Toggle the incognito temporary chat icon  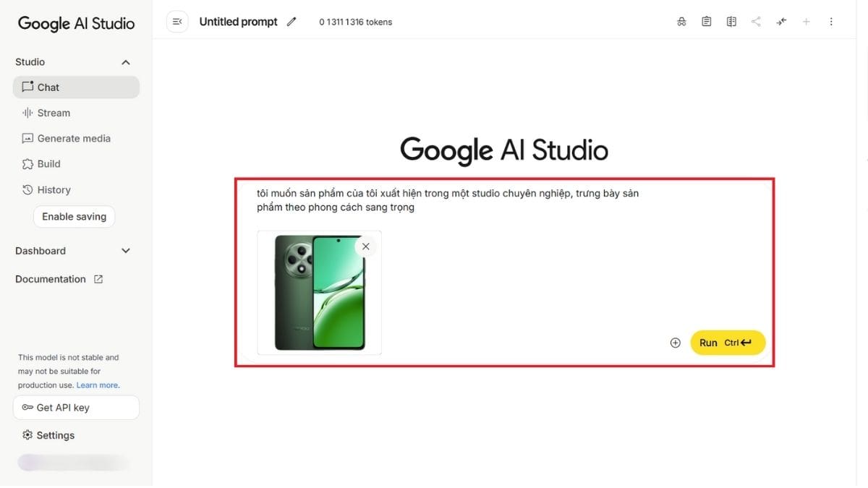[681, 22]
